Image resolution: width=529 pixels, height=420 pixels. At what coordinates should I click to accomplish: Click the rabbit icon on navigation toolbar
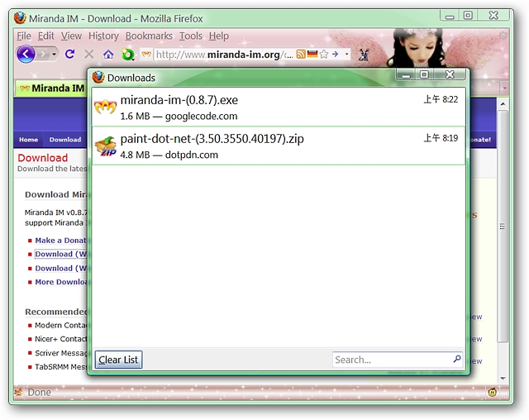pos(364,55)
